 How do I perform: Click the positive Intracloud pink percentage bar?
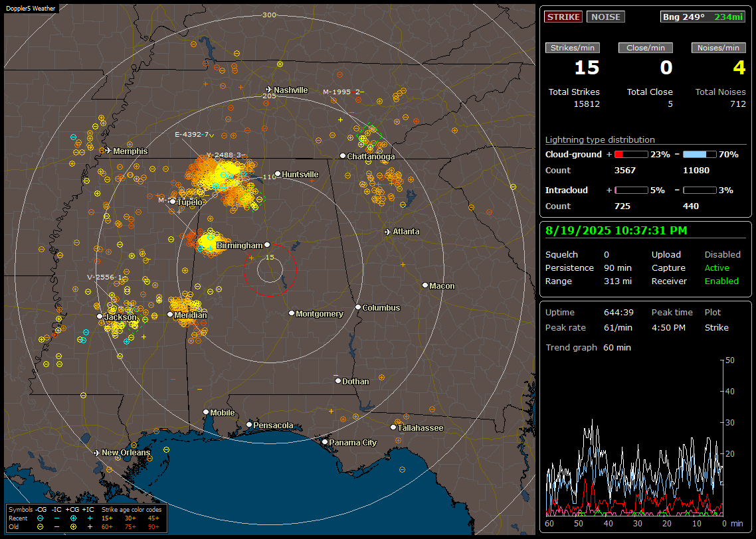point(631,191)
